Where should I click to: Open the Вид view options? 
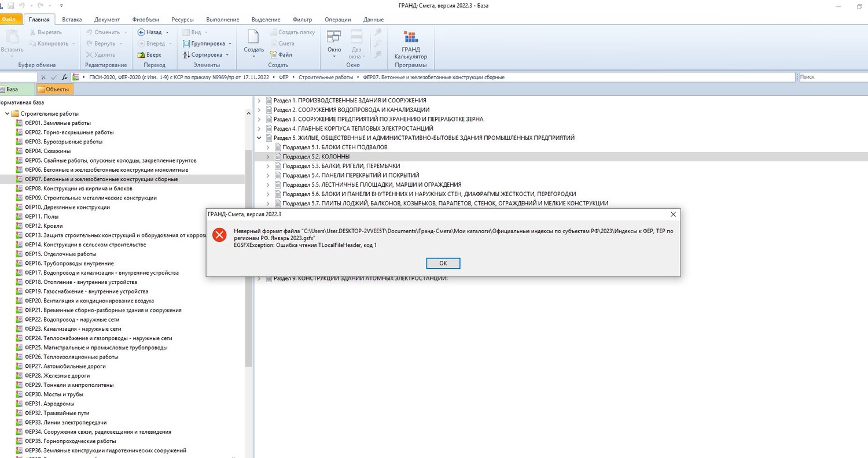click(195, 32)
